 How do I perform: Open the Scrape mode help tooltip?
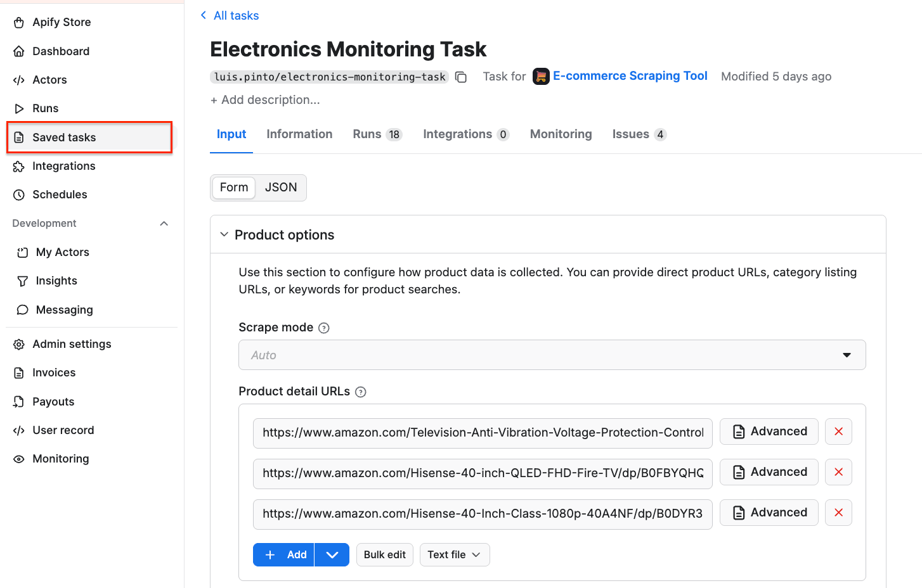pyautogui.click(x=324, y=328)
